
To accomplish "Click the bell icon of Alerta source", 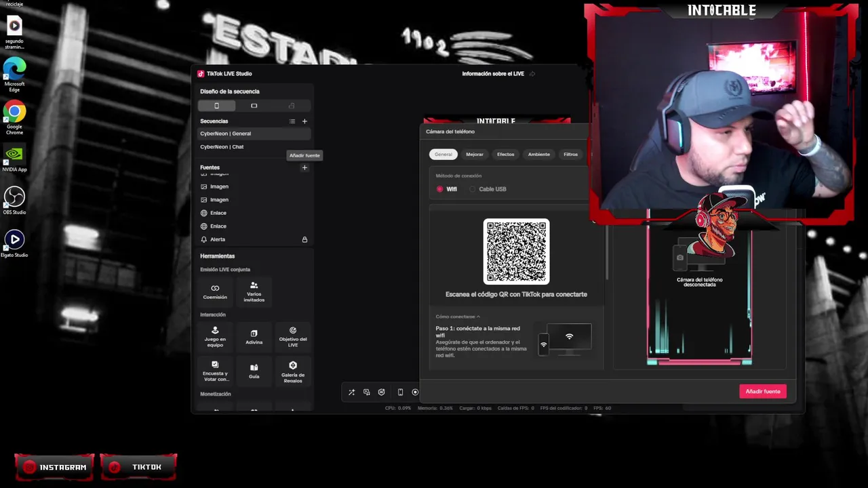I will 203,239.
